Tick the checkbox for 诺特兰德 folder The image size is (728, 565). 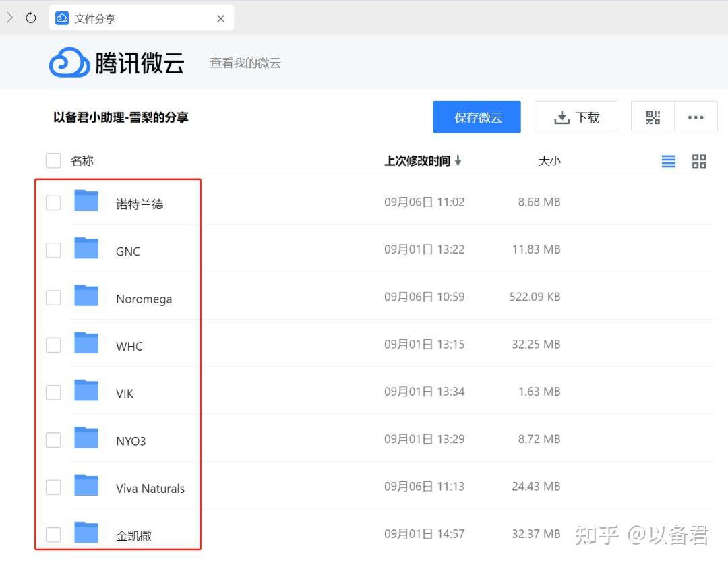click(x=53, y=202)
